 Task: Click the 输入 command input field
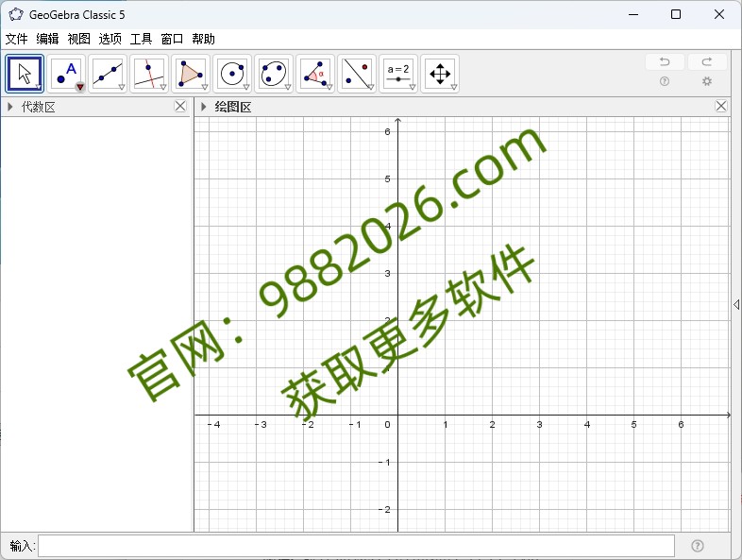pos(356,546)
